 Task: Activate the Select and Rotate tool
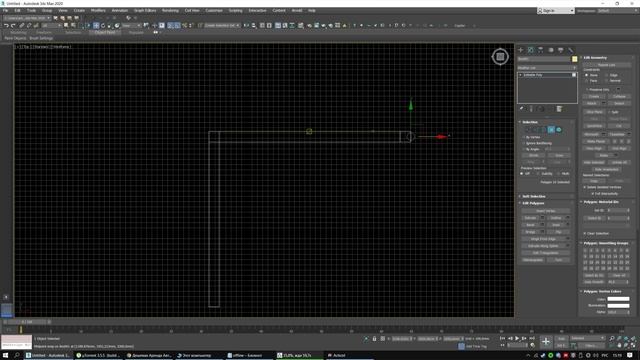(x=103, y=25)
